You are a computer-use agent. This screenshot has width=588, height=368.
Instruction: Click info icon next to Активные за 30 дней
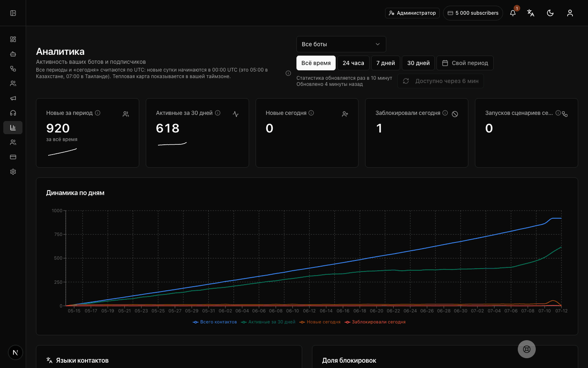(218, 113)
